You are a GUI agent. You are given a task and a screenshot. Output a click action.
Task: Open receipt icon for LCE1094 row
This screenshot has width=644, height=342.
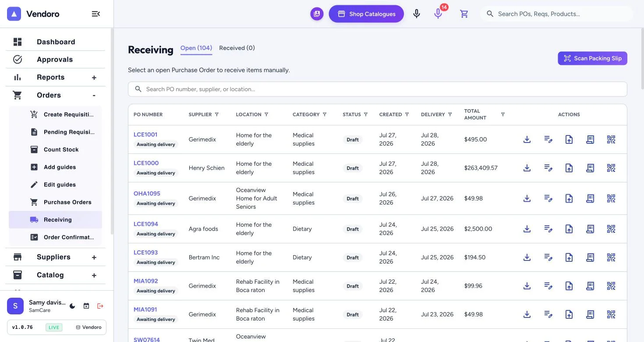click(590, 229)
